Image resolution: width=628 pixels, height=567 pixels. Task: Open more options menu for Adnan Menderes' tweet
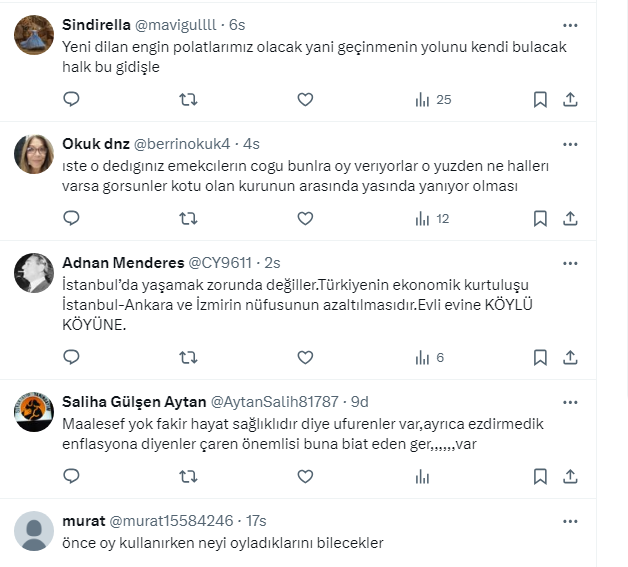pyautogui.click(x=570, y=263)
